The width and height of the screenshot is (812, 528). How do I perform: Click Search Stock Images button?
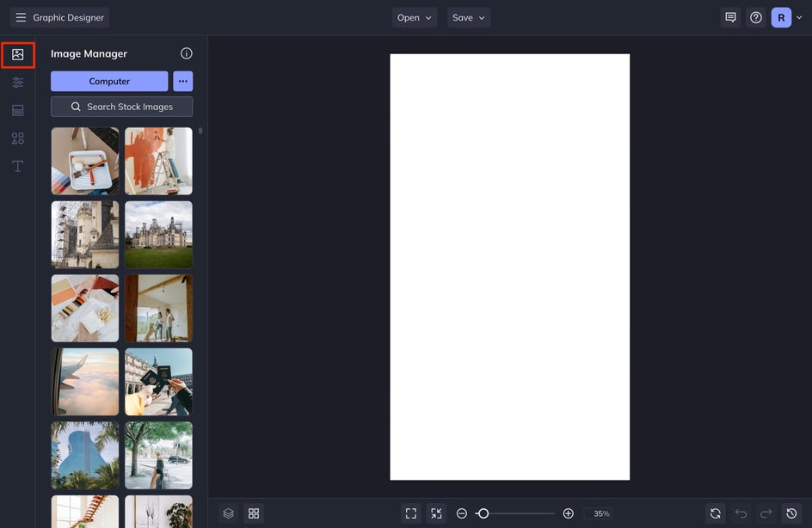tap(121, 107)
